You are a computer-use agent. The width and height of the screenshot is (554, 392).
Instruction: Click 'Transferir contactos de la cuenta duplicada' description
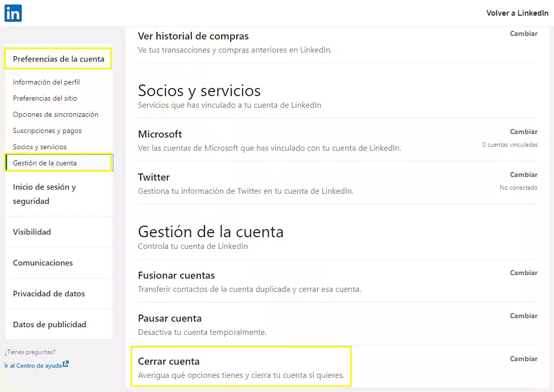[x=249, y=289]
